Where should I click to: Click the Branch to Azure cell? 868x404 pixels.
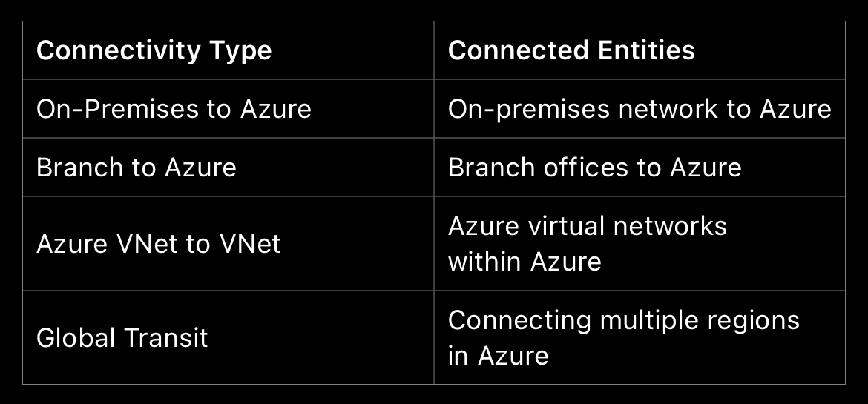137,168
